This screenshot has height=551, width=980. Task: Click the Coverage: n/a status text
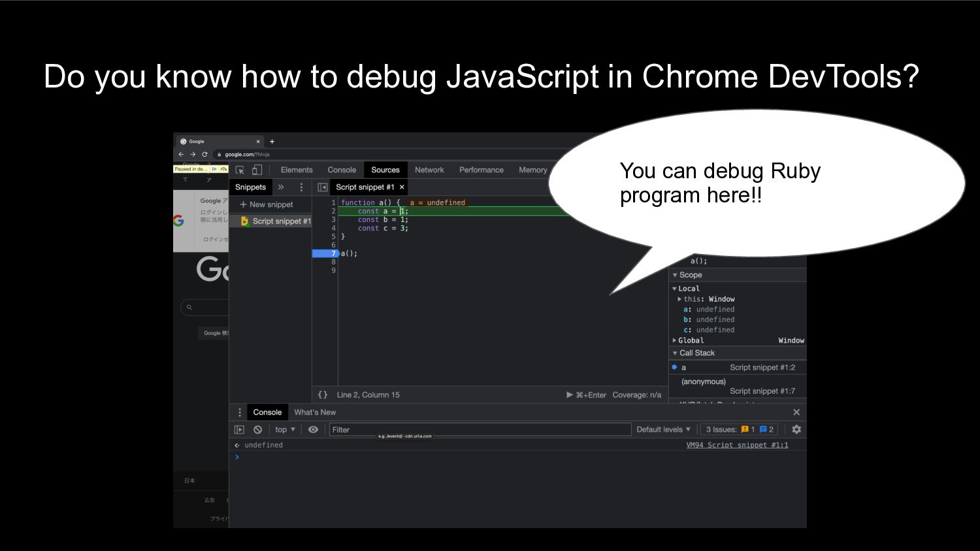637,395
